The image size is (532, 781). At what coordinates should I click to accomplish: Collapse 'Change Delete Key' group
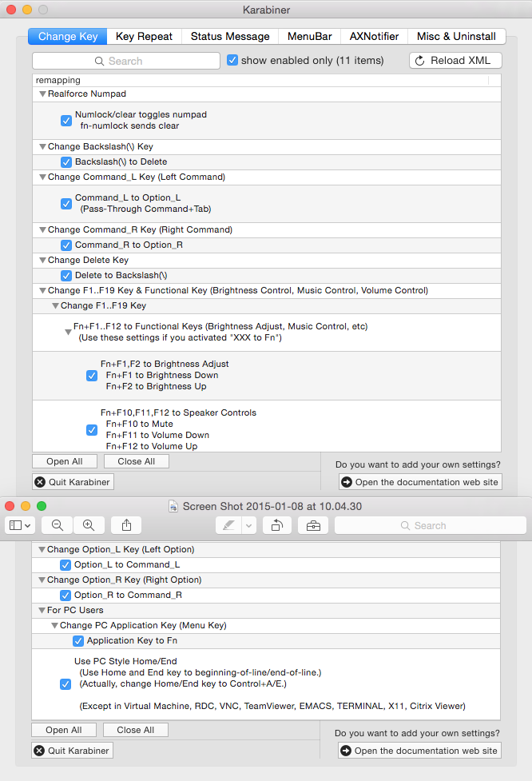click(x=43, y=261)
